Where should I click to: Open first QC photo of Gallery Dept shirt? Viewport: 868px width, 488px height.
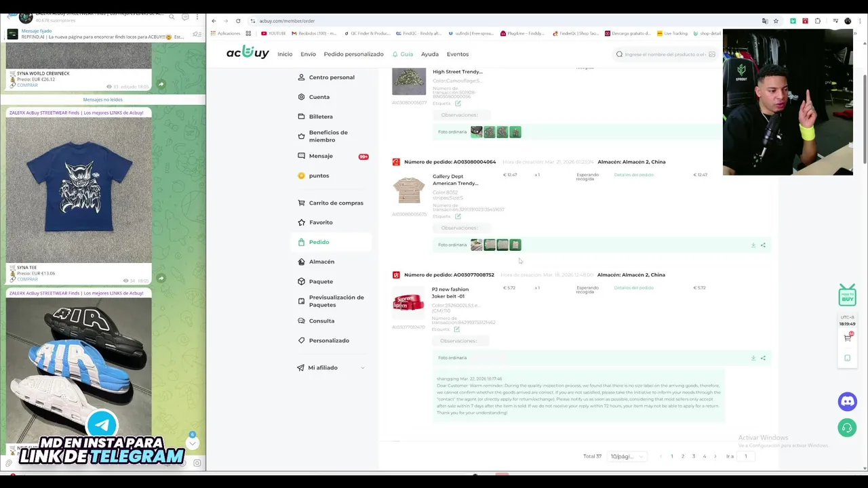(x=477, y=245)
